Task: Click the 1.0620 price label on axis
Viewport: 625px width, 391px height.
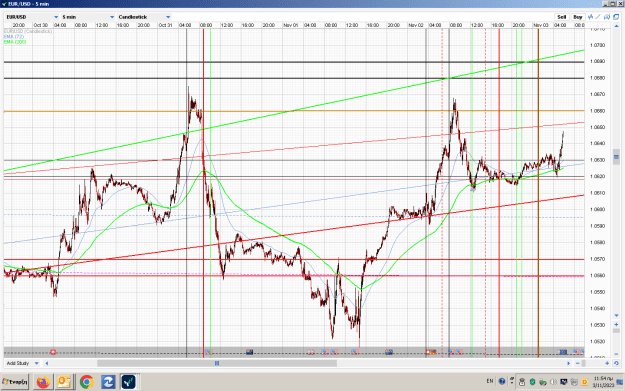Action: 597,176
